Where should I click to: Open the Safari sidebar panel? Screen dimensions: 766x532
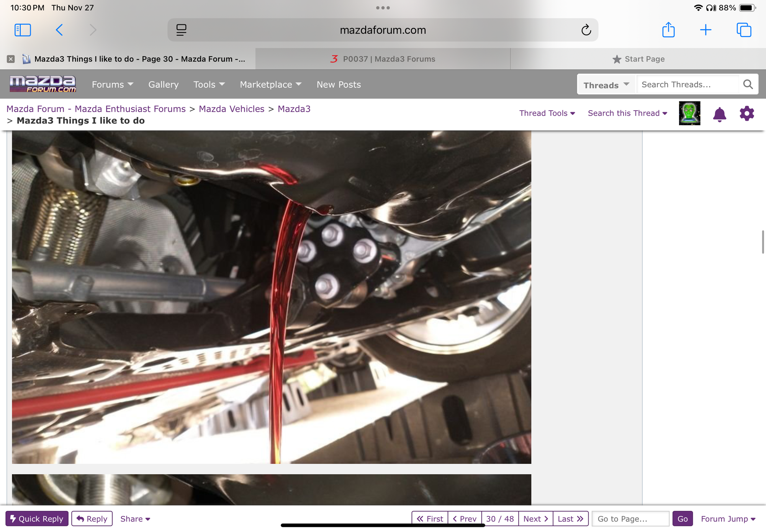click(x=23, y=30)
